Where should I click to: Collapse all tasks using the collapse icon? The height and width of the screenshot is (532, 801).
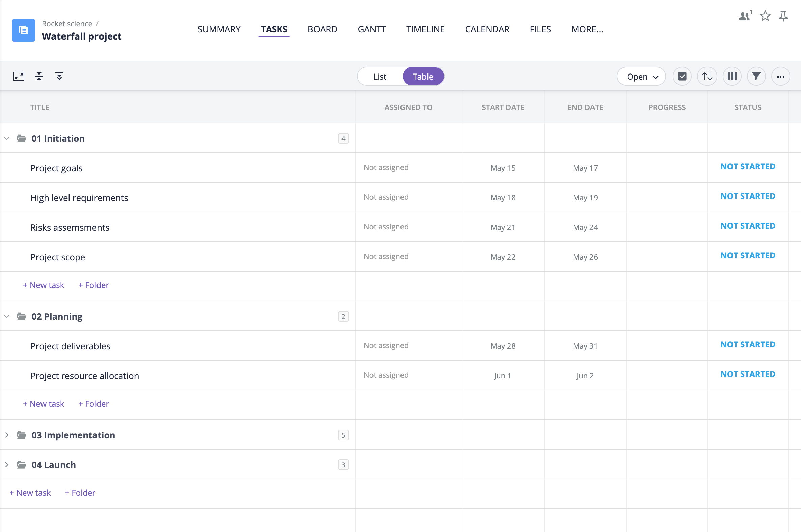tap(39, 76)
